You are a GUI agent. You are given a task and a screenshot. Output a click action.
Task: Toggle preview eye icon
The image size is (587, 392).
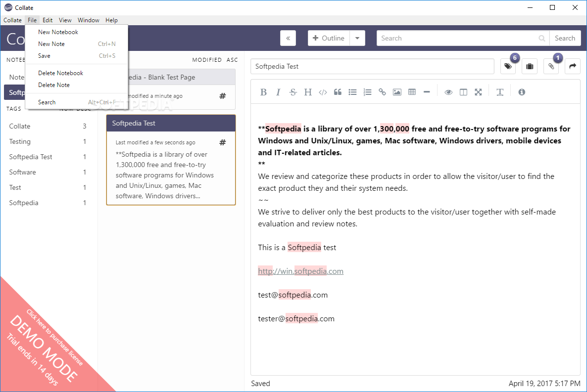pos(448,92)
